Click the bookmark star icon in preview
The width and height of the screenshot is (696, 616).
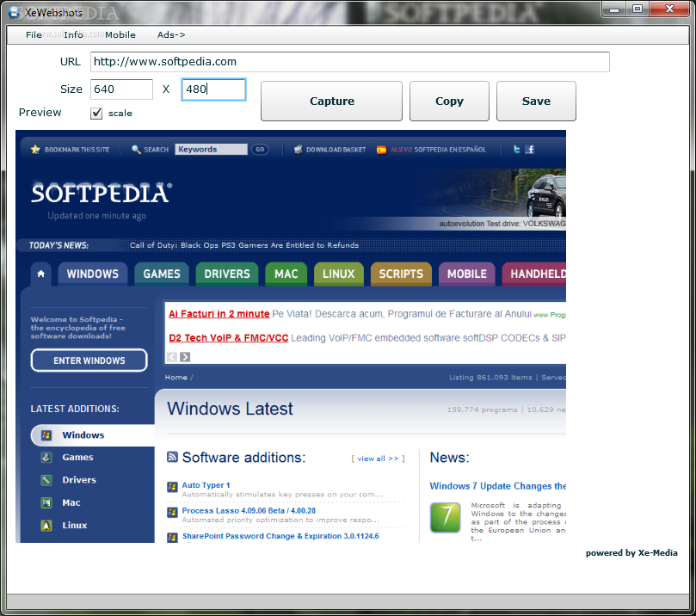35,150
